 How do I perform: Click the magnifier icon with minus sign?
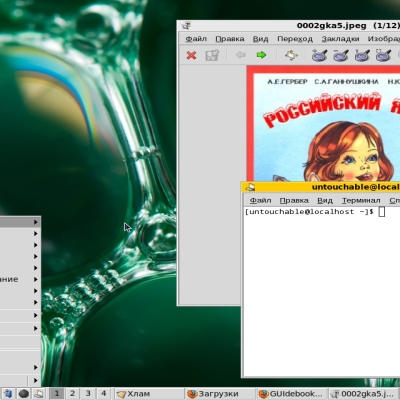click(x=341, y=55)
